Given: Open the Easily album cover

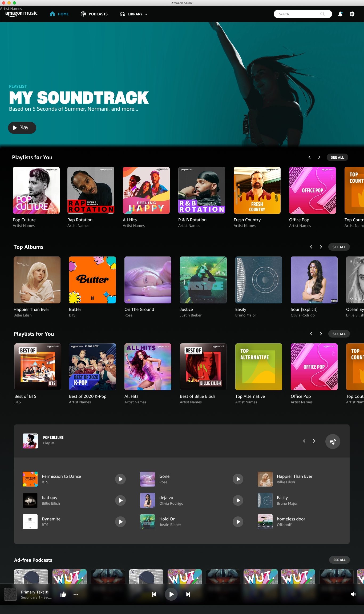Looking at the screenshot, I should (x=259, y=280).
